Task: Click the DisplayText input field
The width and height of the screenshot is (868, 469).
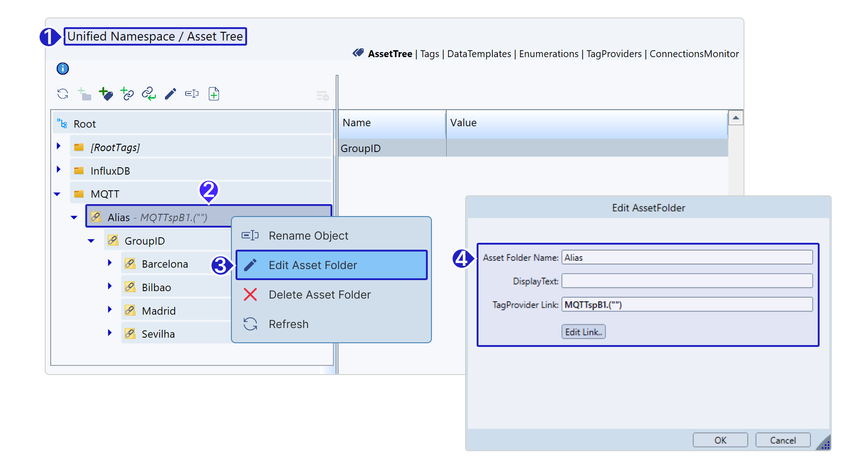Action: [687, 281]
